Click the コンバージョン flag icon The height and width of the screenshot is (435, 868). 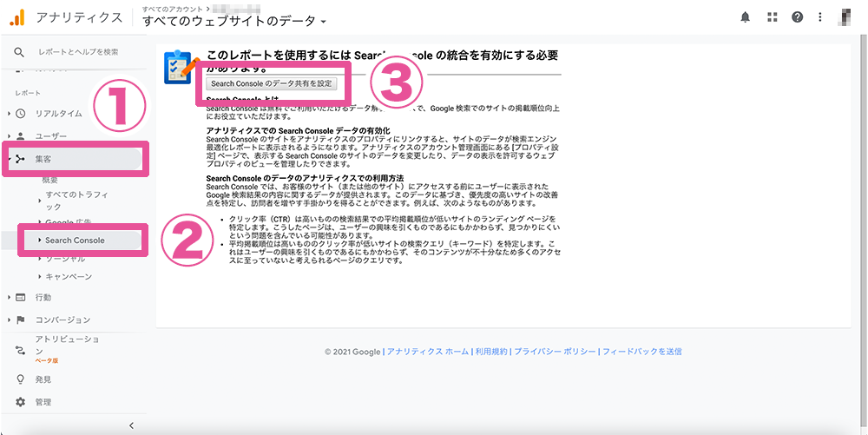click(x=21, y=320)
